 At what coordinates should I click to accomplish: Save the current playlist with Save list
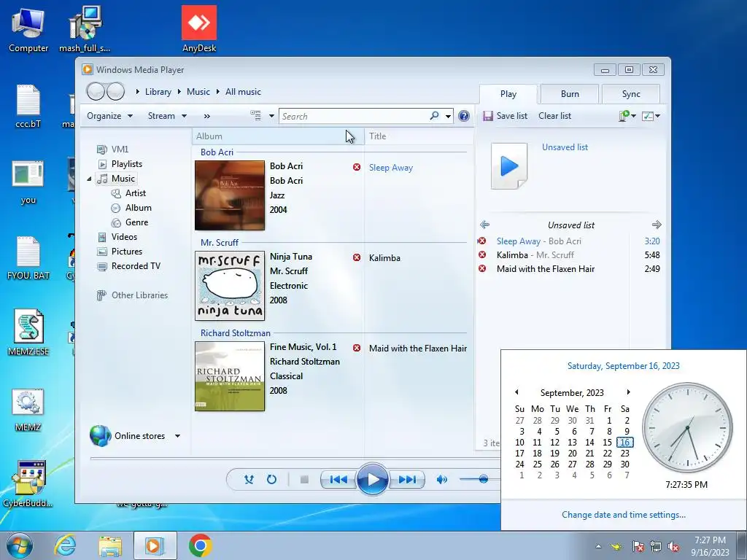click(x=505, y=116)
